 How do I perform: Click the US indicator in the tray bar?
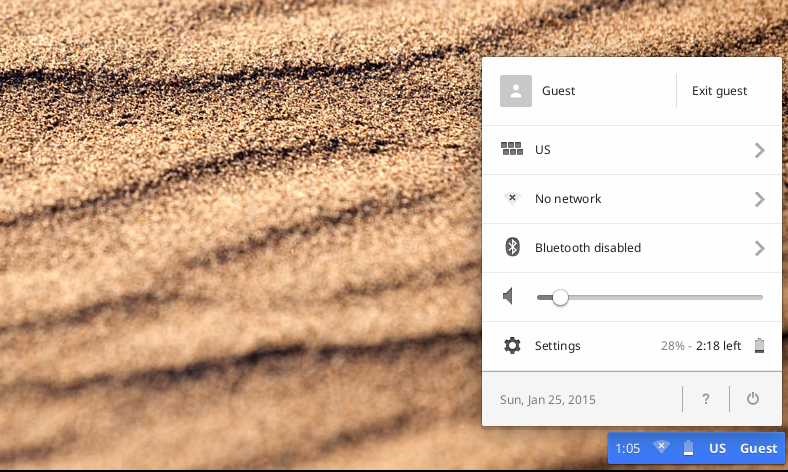(x=717, y=448)
